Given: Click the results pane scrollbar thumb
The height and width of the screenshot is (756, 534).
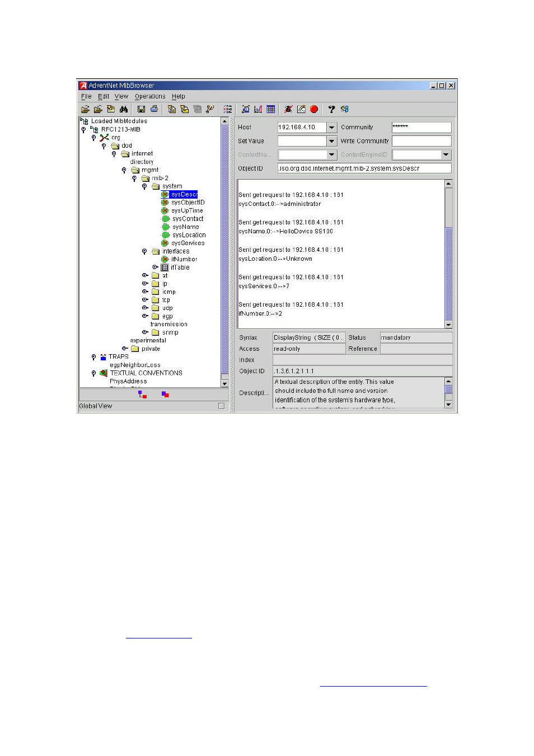Looking at the screenshot, I should [448, 274].
